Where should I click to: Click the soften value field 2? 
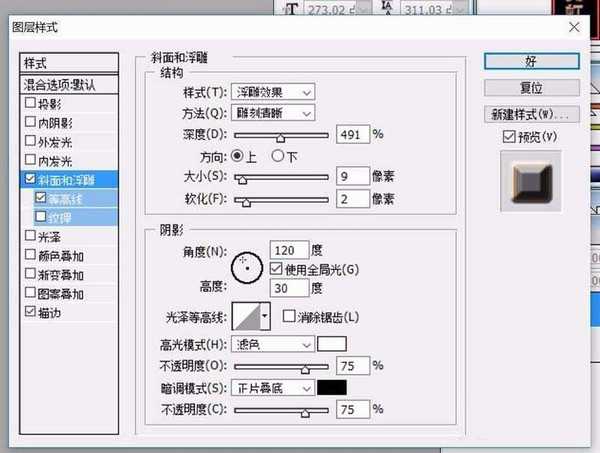(x=353, y=199)
